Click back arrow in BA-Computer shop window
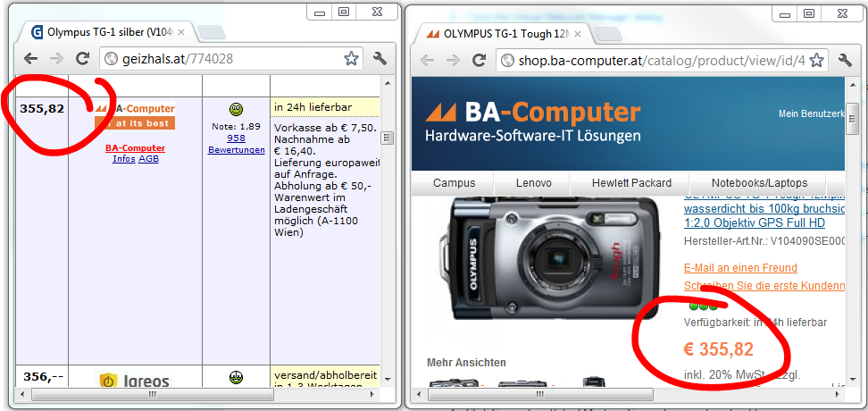The image size is (868, 411). (x=428, y=61)
